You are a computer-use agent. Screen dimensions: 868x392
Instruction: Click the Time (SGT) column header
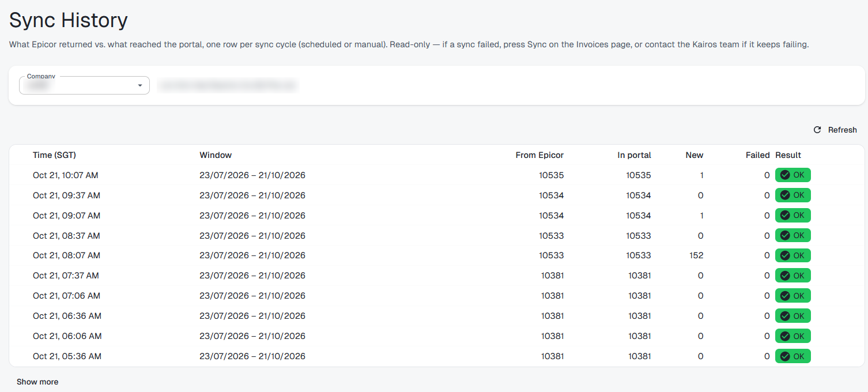54,155
